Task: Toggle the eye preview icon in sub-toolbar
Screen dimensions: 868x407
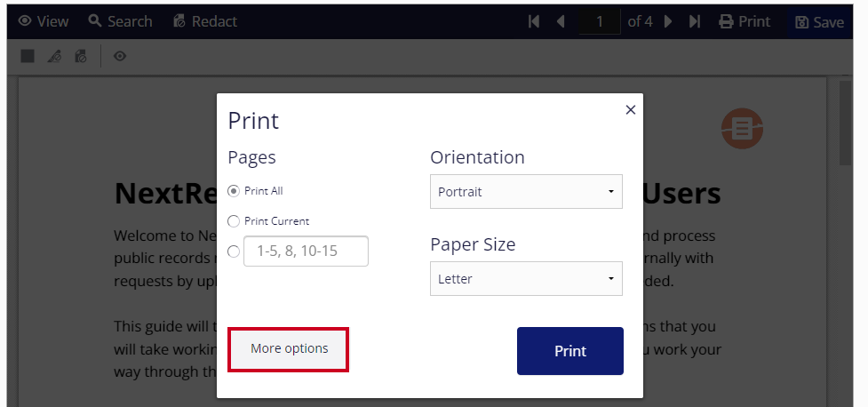Action: pos(120,56)
